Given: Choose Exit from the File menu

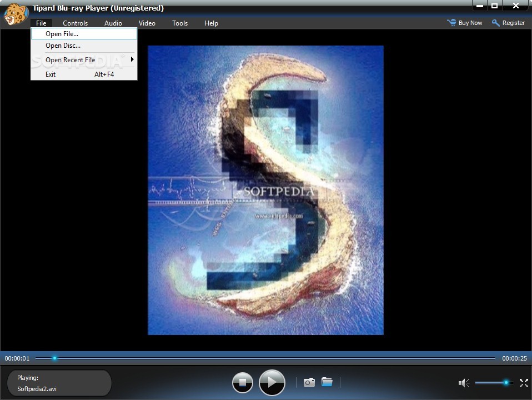Looking at the screenshot, I should (84, 74).
